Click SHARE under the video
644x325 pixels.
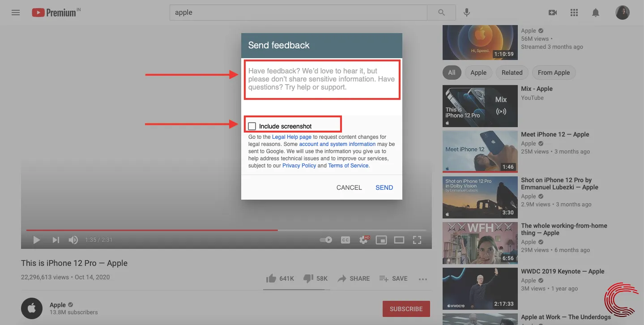click(x=354, y=278)
